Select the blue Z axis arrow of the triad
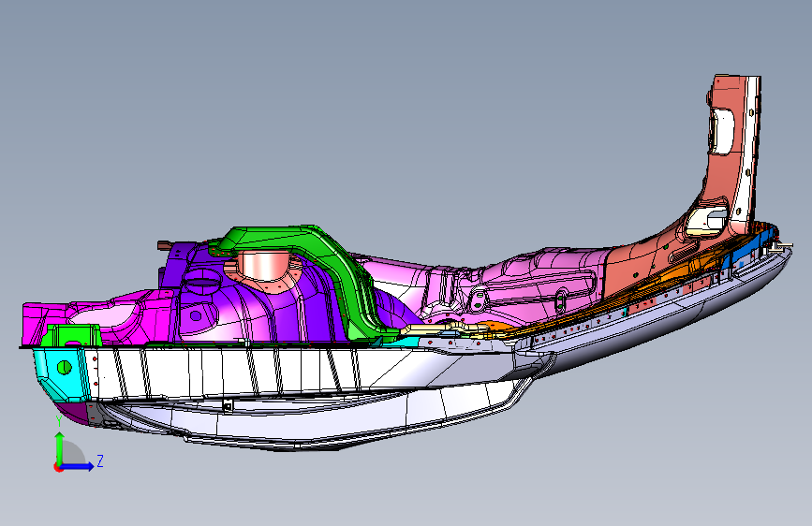This screenshot has height=526, width=812. click(x=78, y=466)
